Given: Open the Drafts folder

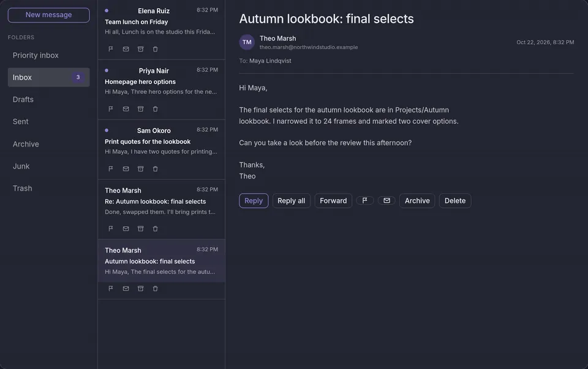Looking at the screenshot, I should pyautogui.click(x=49, y=99).
